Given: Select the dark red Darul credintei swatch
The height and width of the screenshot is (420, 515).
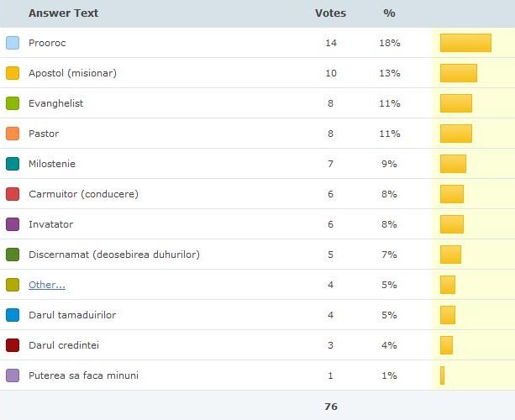Looking at the screenshot, I should 13,345.
